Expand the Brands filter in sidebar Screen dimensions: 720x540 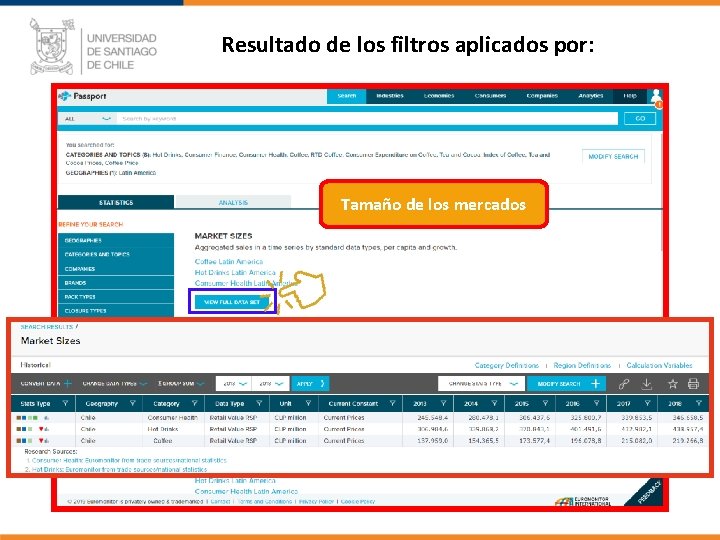[116, 283]
